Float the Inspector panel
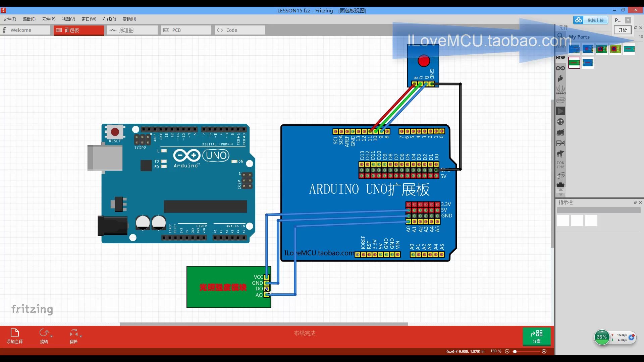 [x=635, y=202]
